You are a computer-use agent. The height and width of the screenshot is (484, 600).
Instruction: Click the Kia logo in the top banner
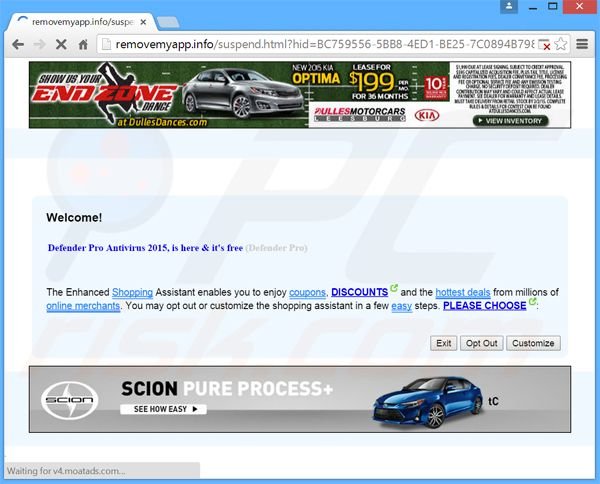point(427,115)
